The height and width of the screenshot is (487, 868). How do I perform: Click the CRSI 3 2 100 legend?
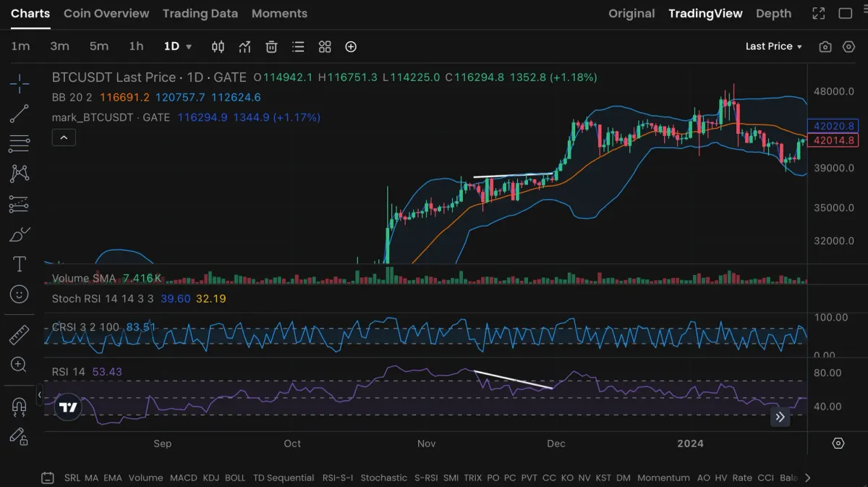[85, 327]
